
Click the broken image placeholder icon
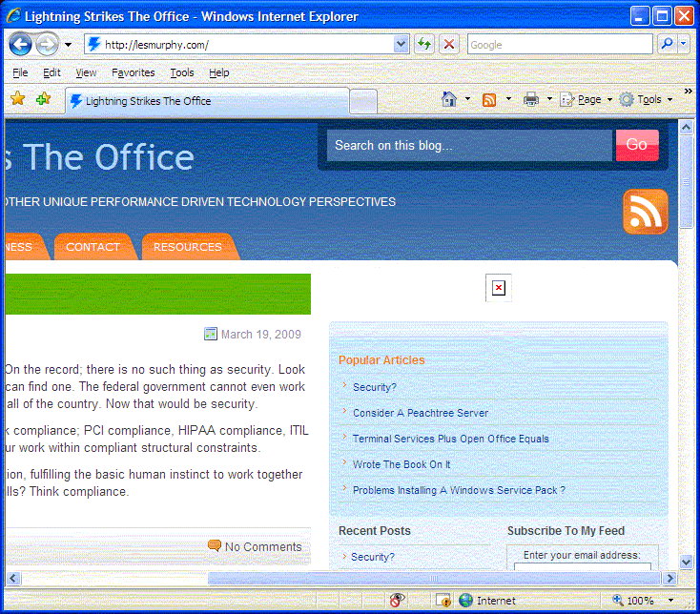pyautogui.click(x=498, y=288)
